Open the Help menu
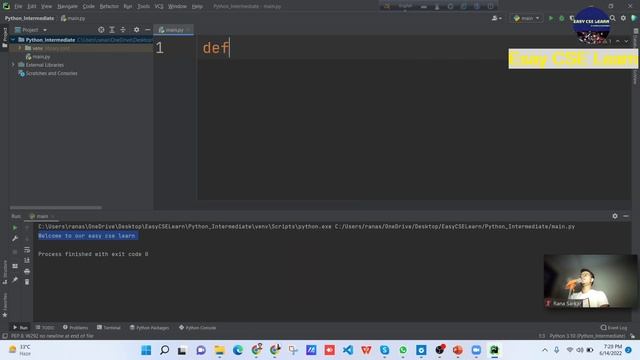Viewport: 640px width, 360px height. click(197, 6)
